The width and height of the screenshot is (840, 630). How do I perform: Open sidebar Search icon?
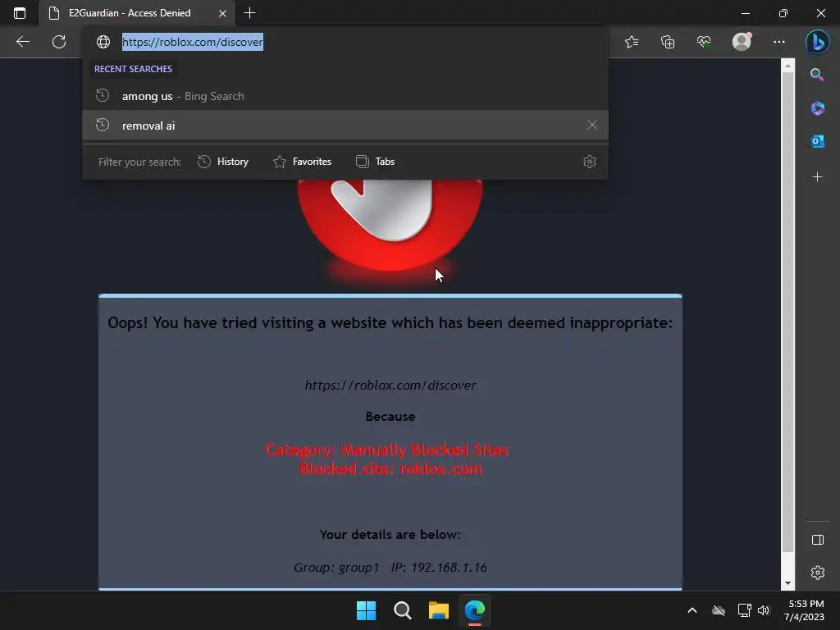[x=817, y=75]
